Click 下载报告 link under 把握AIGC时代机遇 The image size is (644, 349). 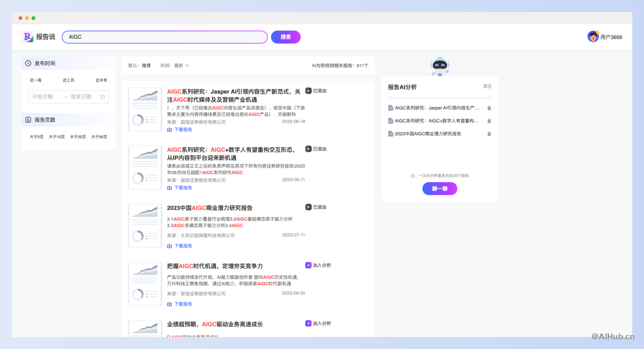[x=183, y=304]
